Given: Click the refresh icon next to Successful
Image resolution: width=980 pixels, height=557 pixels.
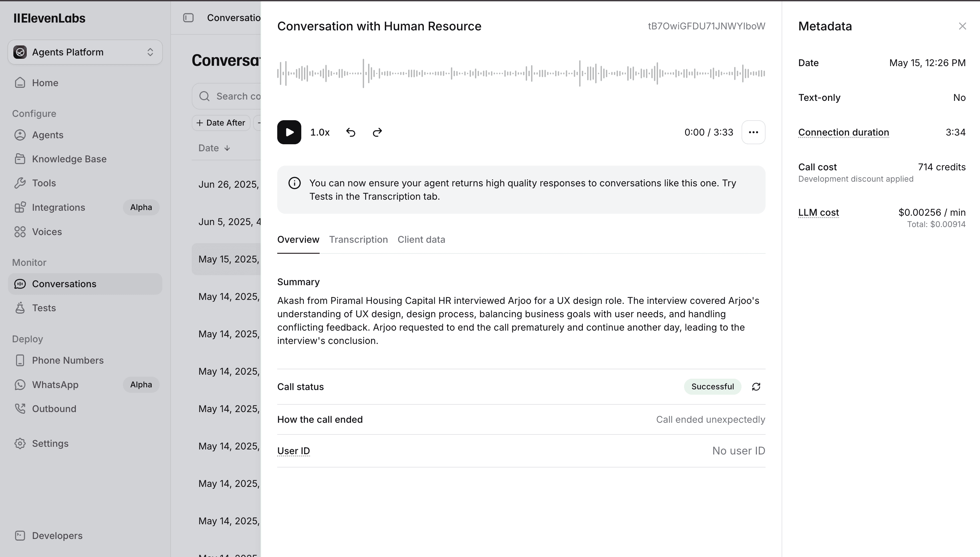Looking at the screenshot, I should (756, 387).
